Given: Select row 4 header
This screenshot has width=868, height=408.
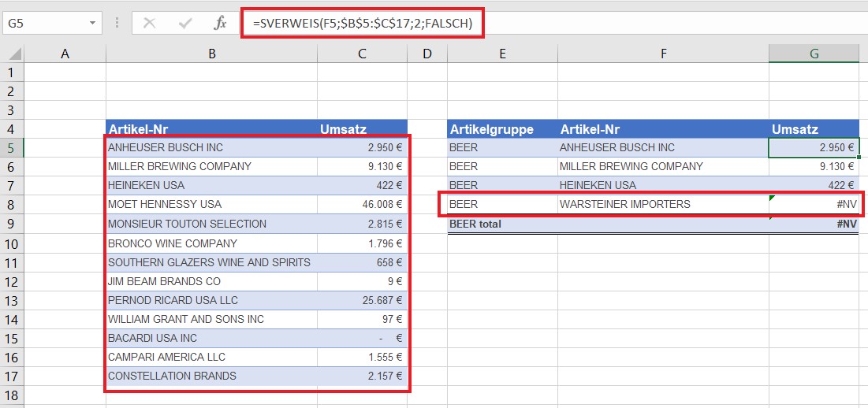Looking at the screenshot, I should [x=12, y=129].
